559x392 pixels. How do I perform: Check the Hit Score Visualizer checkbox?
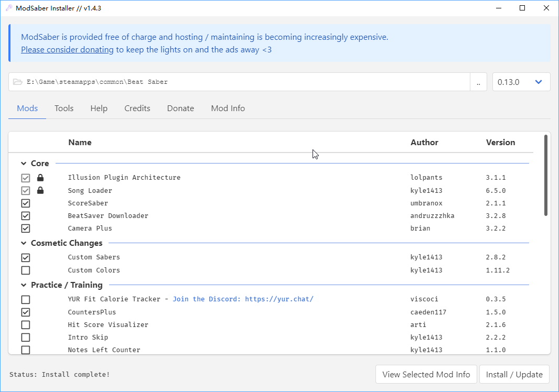[x=26, y=325]
